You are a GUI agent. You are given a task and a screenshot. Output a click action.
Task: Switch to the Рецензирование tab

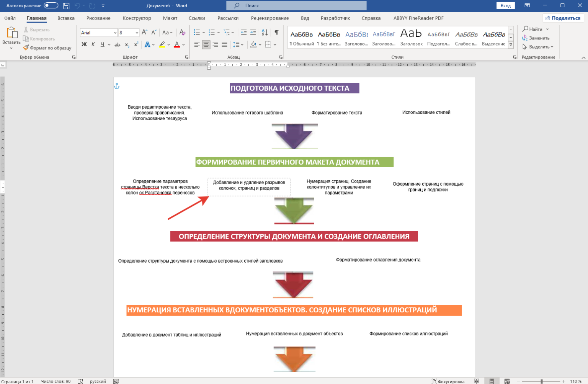point(269,18)
